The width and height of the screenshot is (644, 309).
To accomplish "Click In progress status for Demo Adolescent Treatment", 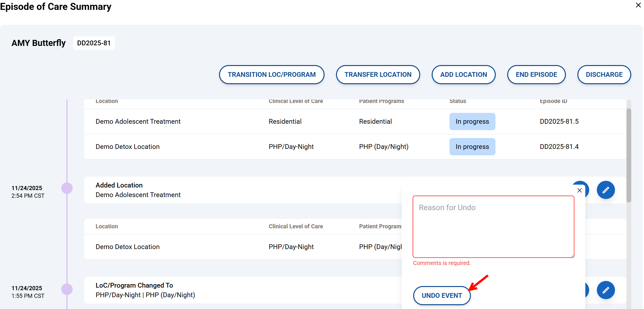I will pos(472,121).
